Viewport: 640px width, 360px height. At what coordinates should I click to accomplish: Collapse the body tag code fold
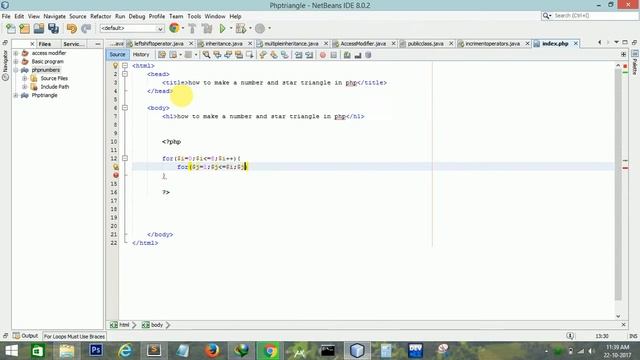click(x=125, y=108)
